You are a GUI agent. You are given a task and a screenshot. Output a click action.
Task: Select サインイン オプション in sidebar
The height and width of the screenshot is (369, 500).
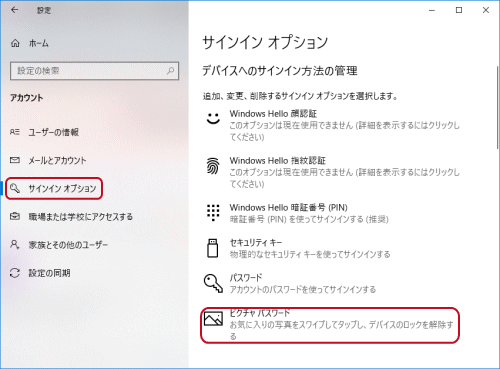pyautogui.click(x=54, y=188)
